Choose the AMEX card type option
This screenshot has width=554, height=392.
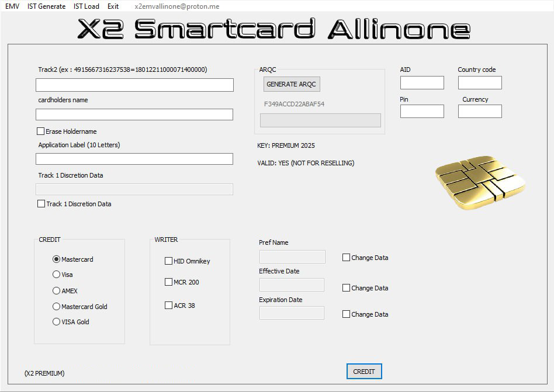[x=57, y=291]
